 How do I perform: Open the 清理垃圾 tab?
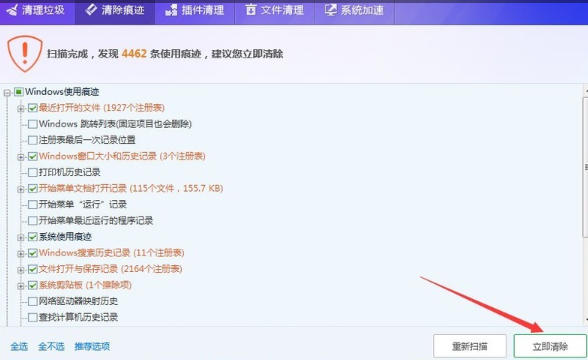pos(37,11)
